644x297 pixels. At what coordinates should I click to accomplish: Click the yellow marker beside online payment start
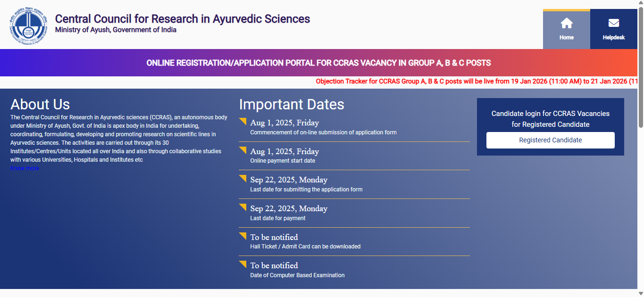pyautogui.click(x=243, y=150)
